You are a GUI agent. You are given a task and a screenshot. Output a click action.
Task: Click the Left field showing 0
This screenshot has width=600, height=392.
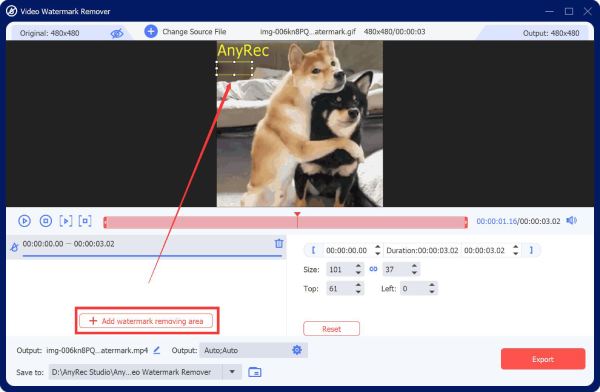(414, 289)
